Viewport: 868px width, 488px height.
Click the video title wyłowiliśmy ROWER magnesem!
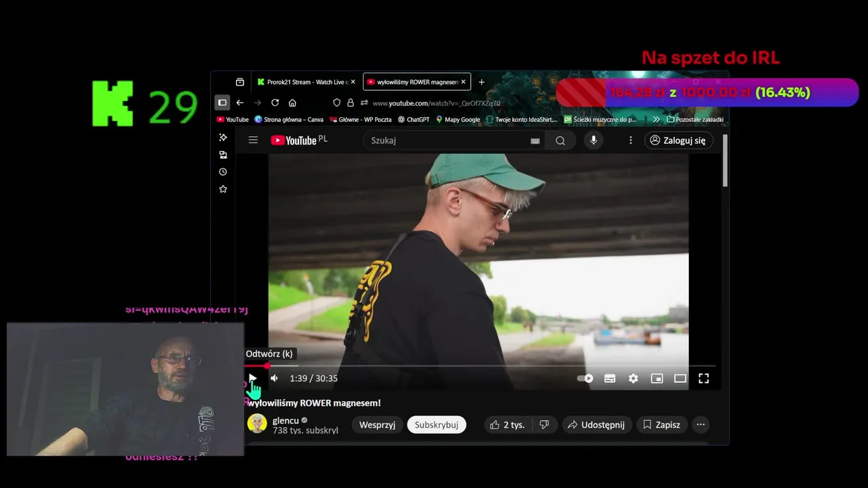(314, 403)
